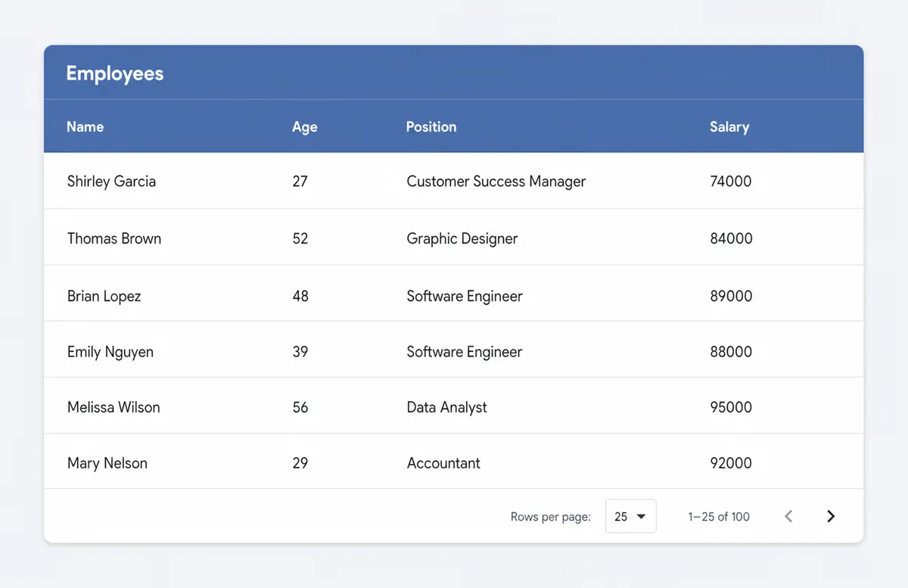Click the previous page arrow
This screenshot has height=588, width=908.
point(788,516)
